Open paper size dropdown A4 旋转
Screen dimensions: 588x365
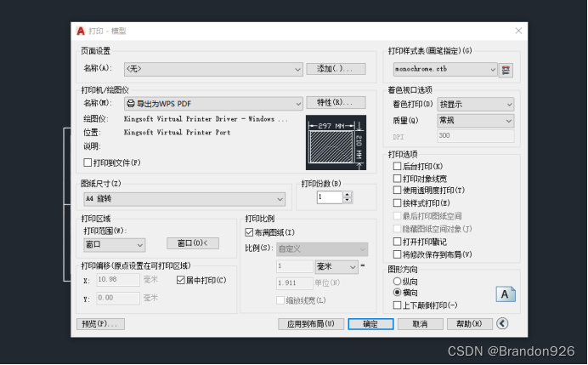pos(184,199)
